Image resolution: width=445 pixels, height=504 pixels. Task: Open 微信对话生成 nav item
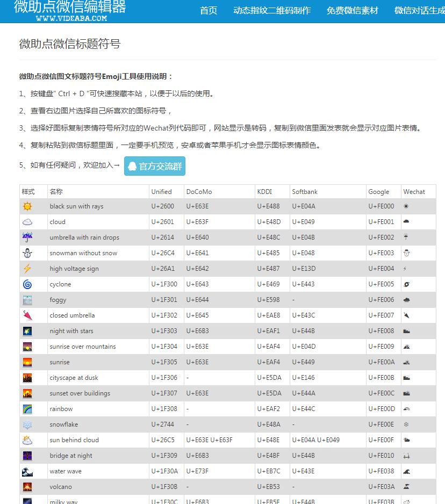coord(420,11)
